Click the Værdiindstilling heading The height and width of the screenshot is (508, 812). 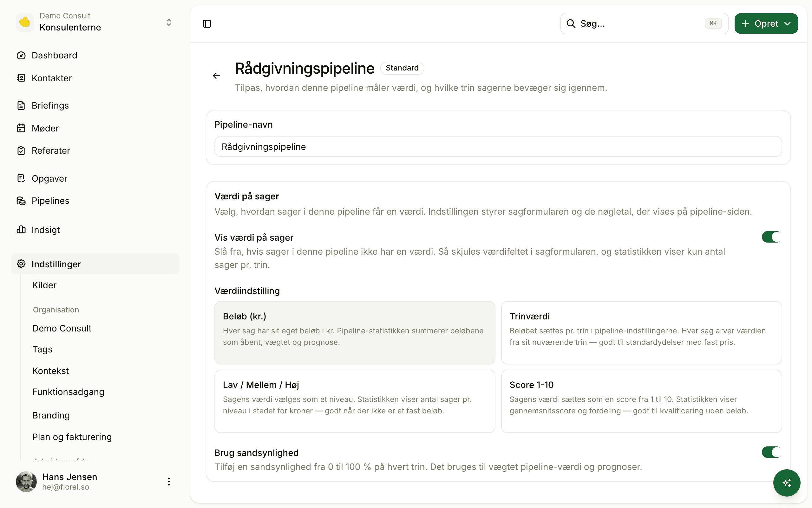click(x=247, y=291)
